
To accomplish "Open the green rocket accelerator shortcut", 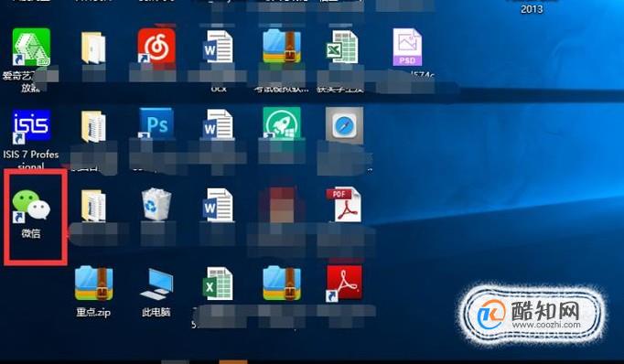I will pyautogui.click(x=282, y=123).
